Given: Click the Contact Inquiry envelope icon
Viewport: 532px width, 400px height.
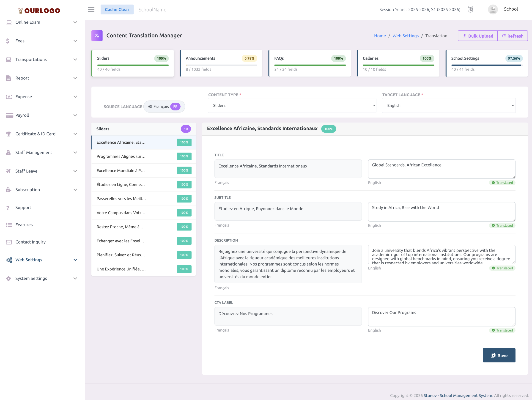Looking at the screenshot, I should pos(9,242).
